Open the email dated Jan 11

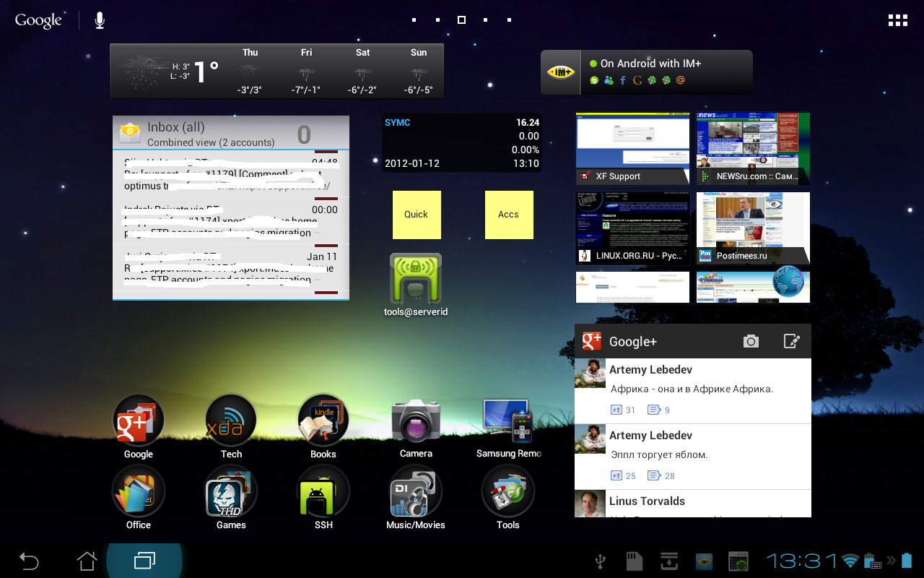pos(231,269)
